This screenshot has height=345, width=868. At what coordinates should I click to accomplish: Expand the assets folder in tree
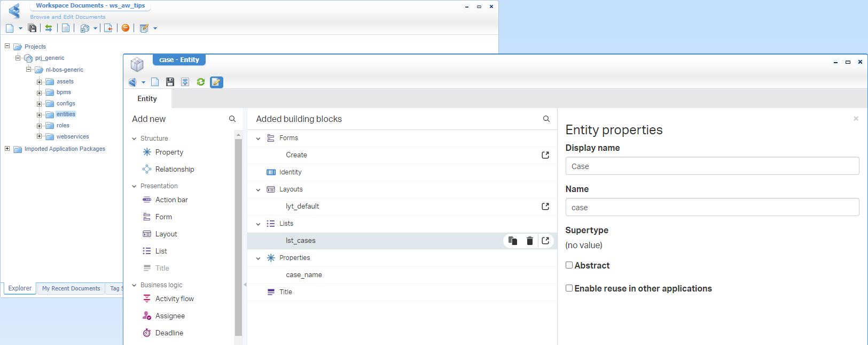(x=39, y=82)
